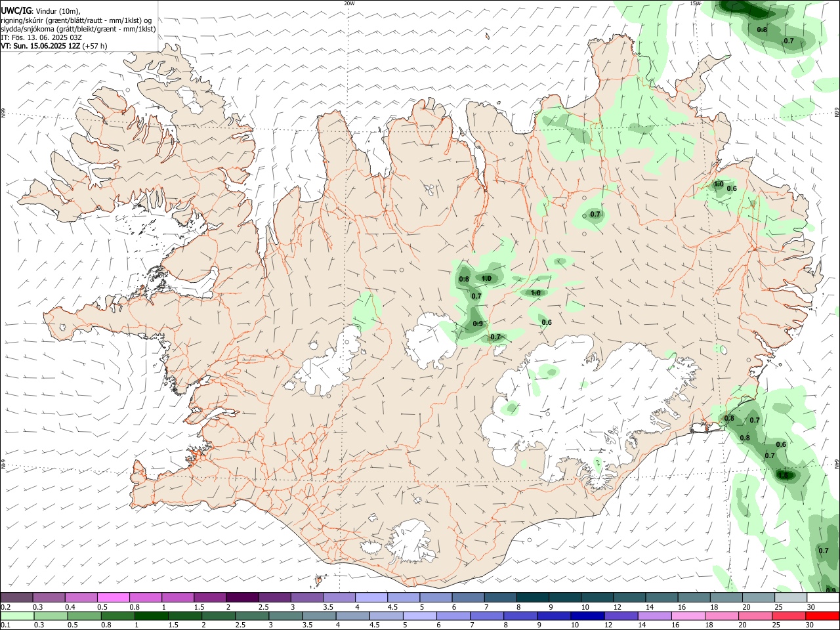Pick the pure red swatch ending the rain legend

tap(822, 616)
